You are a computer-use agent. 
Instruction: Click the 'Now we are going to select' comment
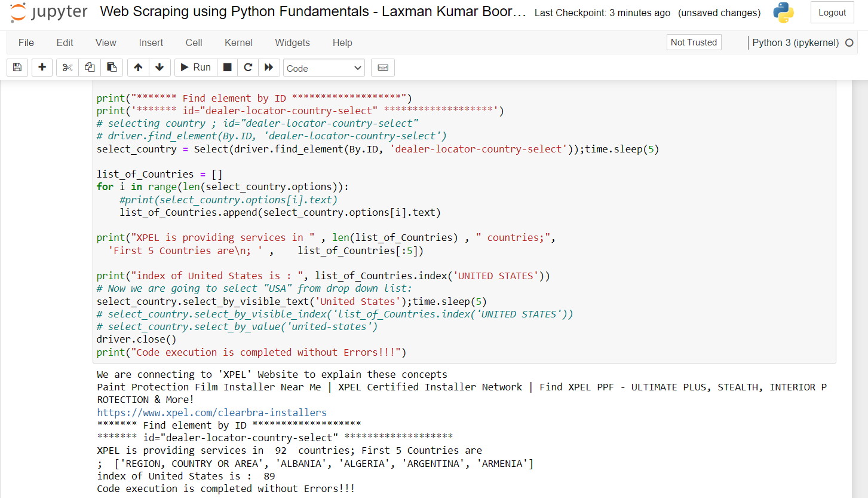(x=254, y=289)
